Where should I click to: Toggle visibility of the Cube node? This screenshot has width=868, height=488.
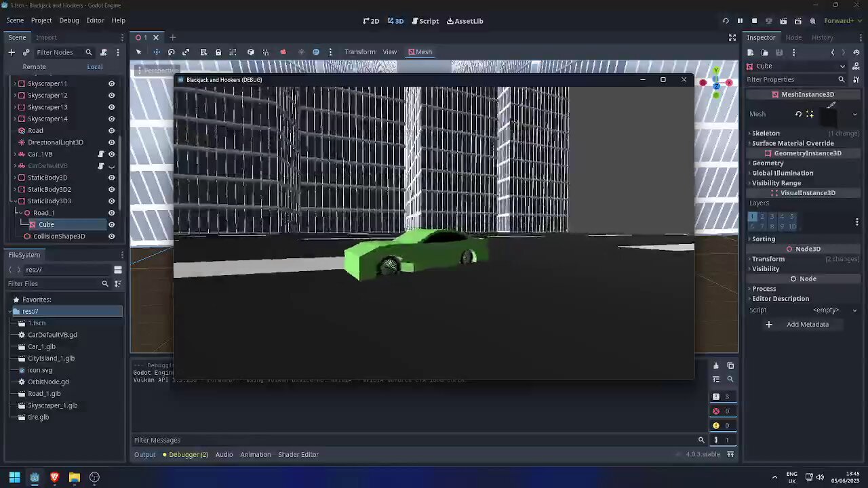pyautogui.click(x=112, y=224)
